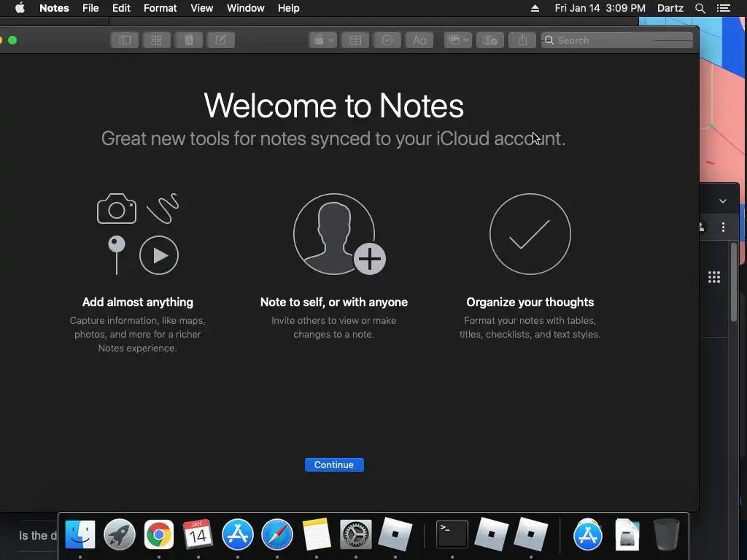Open System Preferences gear in Dock
The height and width of the screenshot is (560, 747).
356,534
